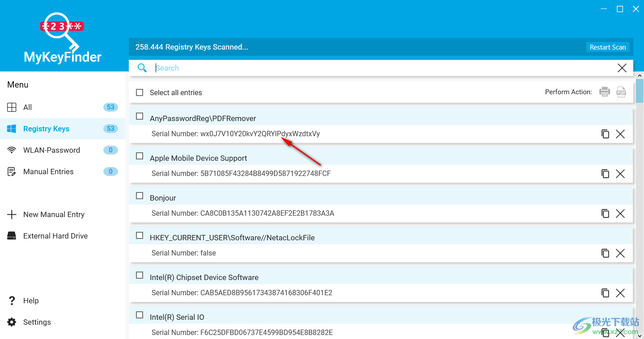This screenshot has height=339, width=644.
Task: Copy the NetacLockFile serial value
Action: click(x=605, y=253)
